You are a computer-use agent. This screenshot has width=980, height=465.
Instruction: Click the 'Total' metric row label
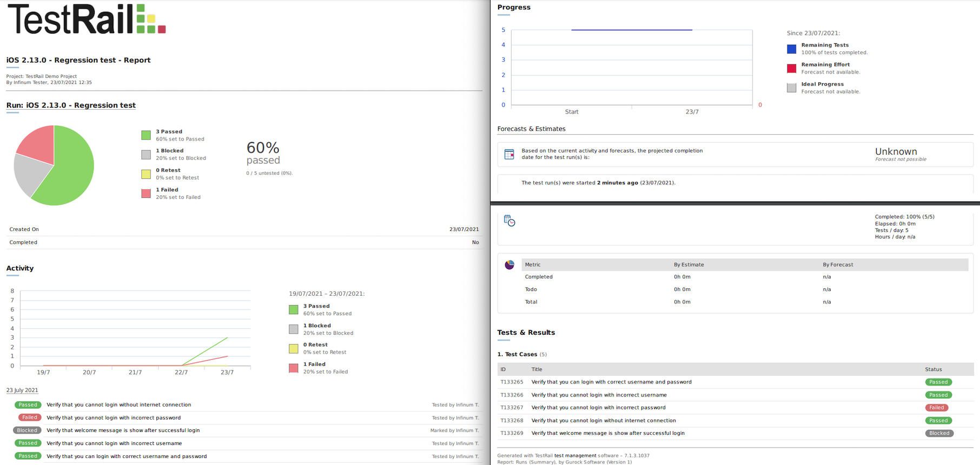(x=531, y=302)
